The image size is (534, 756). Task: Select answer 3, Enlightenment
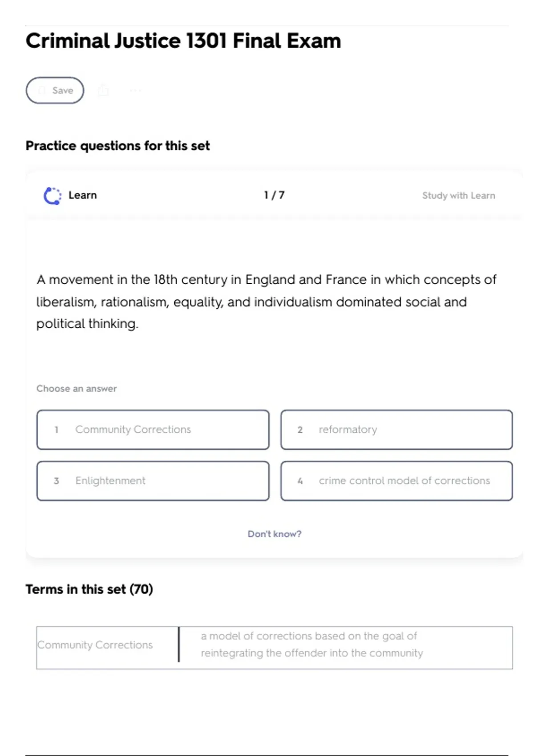click(x=153, y=481)
